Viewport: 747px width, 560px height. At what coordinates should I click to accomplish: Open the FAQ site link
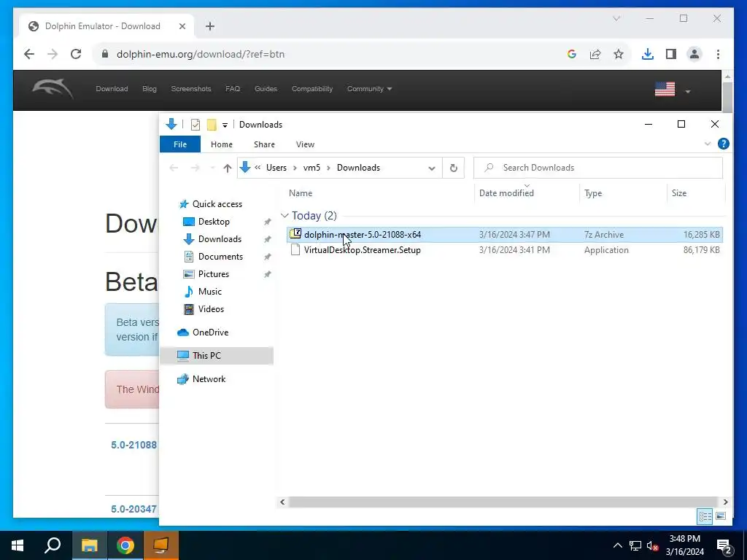tap(233, 89)
